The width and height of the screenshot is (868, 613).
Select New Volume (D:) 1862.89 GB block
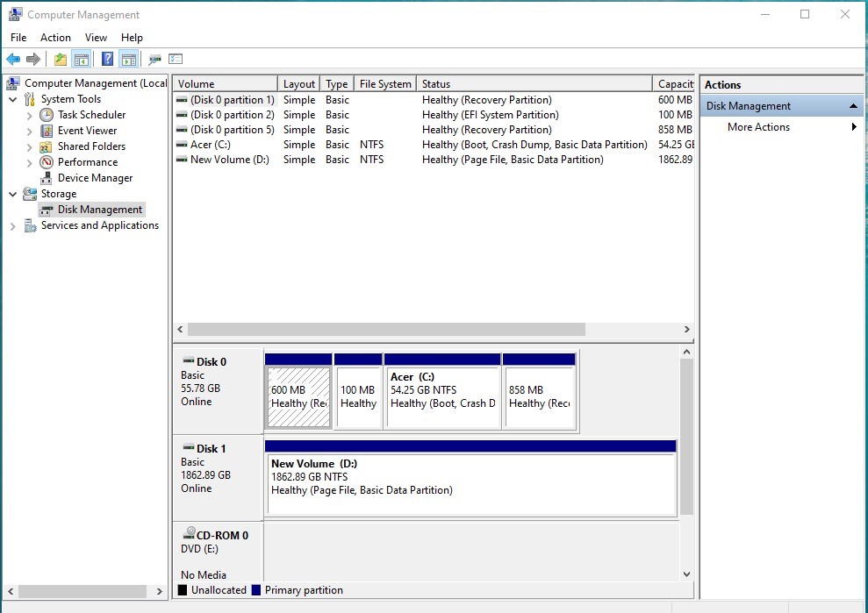tap(471, 479)
